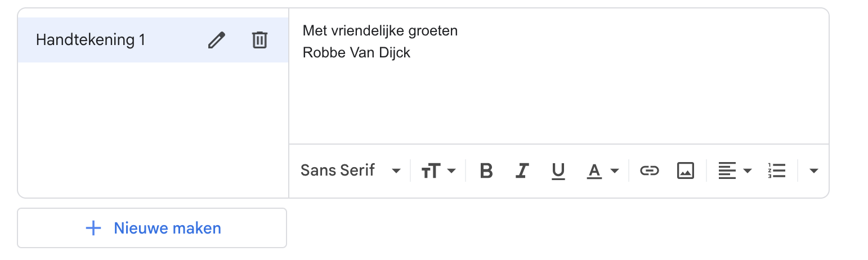The width and height of the screenshot is (868, 260).
Task: Insert an image into the signature
Action: click(x=685, y=171)
